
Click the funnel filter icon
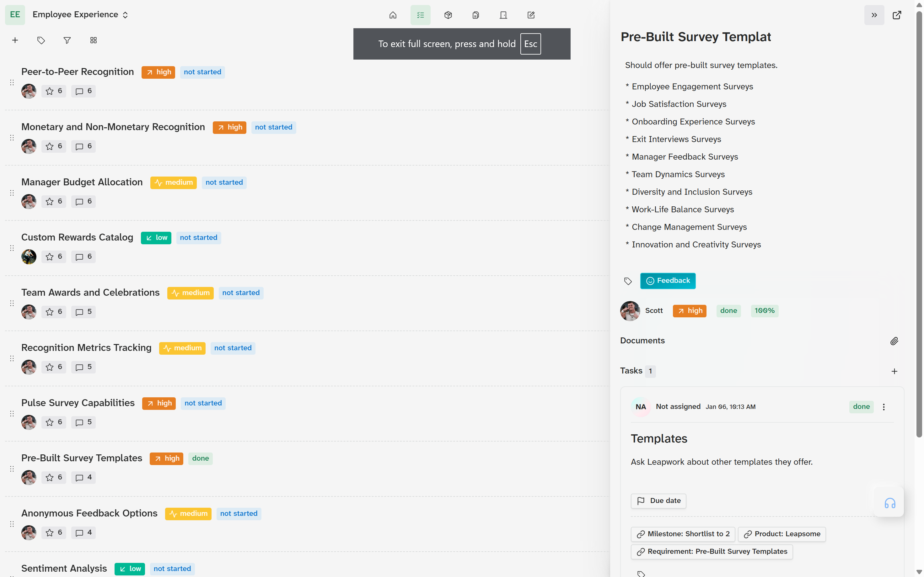pyautogui.click(x=67, y=40)
